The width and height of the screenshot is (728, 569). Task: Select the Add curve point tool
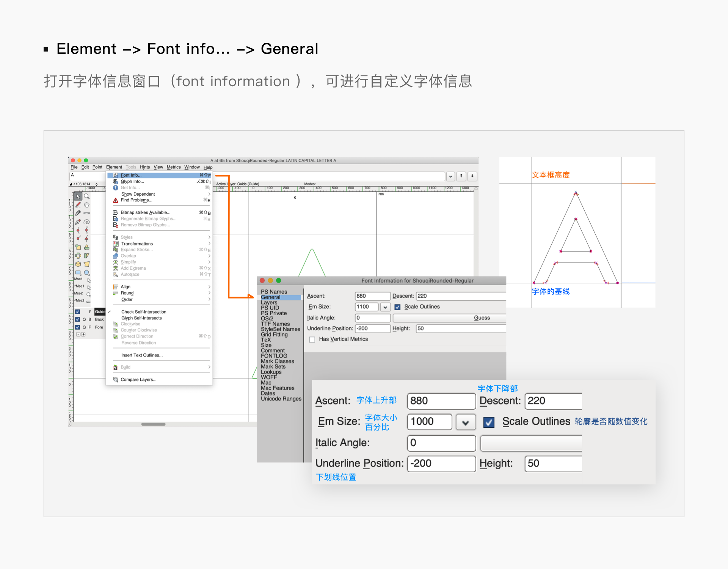coord(78,230)
